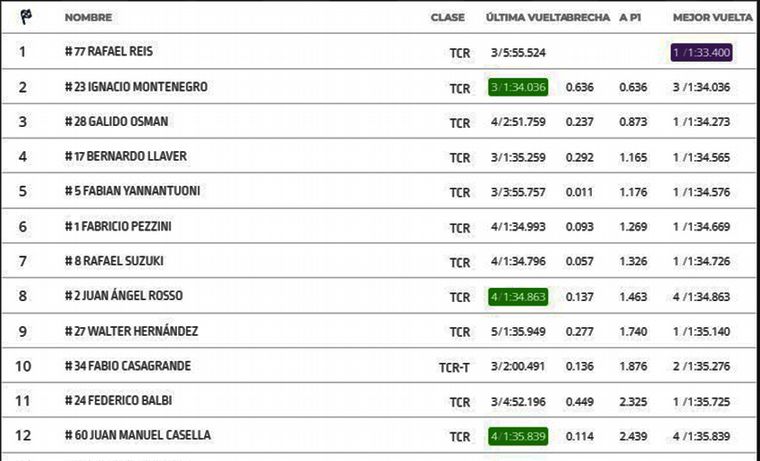Select the A P1 column header
Viewport: 760px width, 461px height.
click(630, 17)
